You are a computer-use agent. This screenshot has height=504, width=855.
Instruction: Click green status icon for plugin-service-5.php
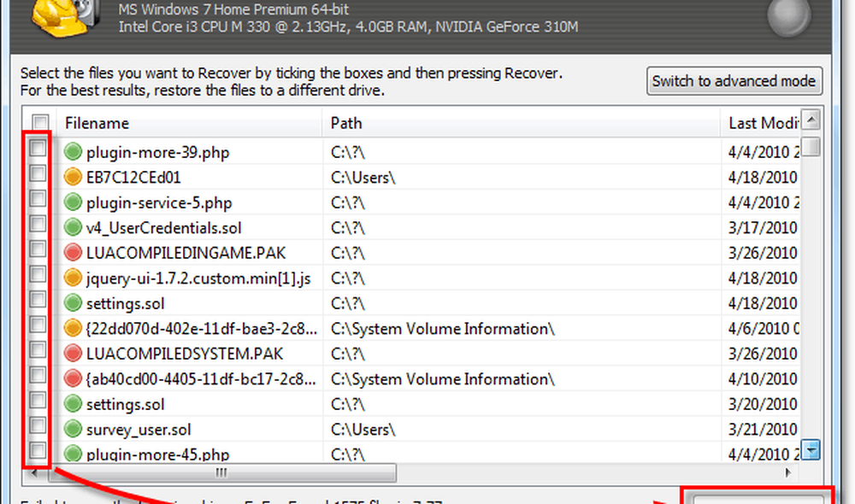point(73,202)
